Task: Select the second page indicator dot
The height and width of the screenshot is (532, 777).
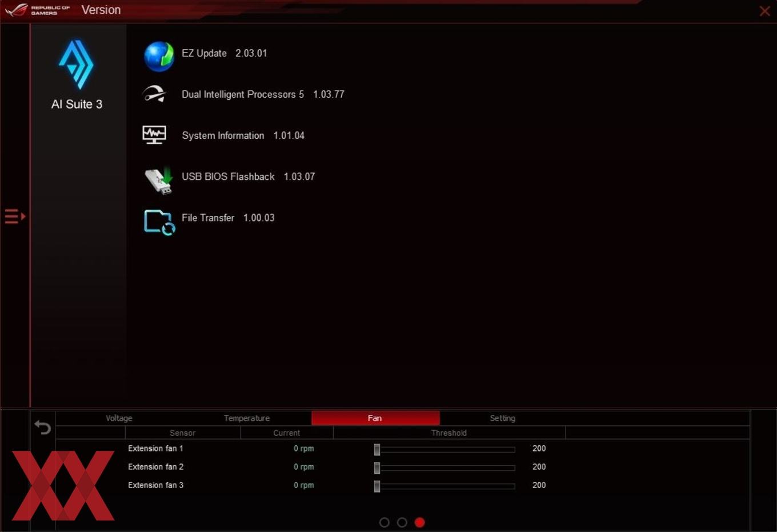Action: tap(402, 522)
